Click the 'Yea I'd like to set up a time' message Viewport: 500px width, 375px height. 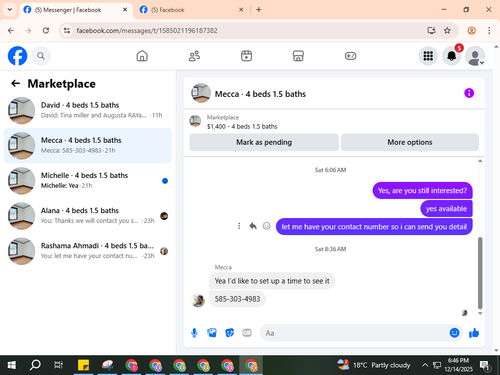click(272, 281)
